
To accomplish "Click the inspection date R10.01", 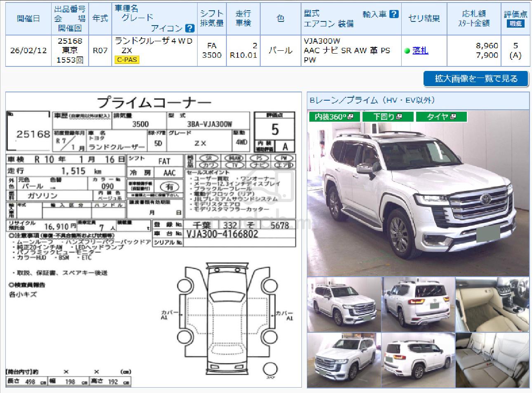I will pos(243,55).
